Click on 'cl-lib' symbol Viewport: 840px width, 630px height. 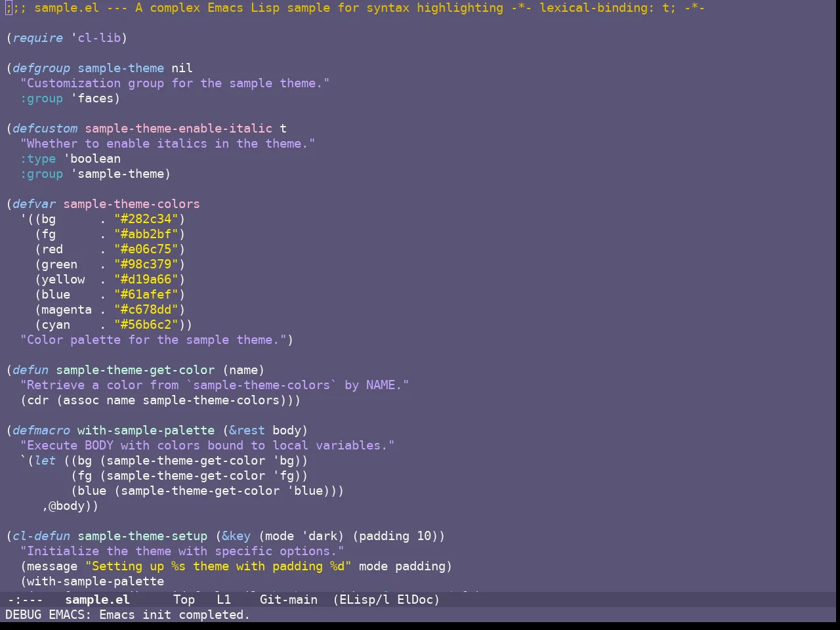click(99, 38)
